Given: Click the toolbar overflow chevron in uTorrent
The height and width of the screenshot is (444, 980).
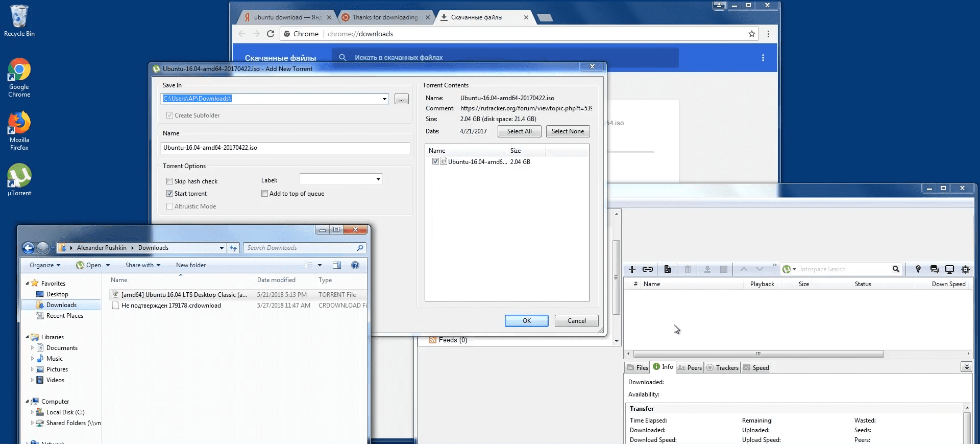Looking at the screenshot, I should pyautogui.click(x=774, y=265).
